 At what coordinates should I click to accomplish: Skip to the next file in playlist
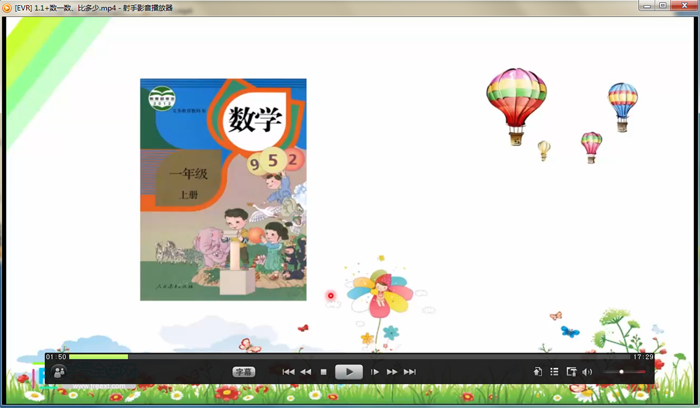[x=410, y=372]
